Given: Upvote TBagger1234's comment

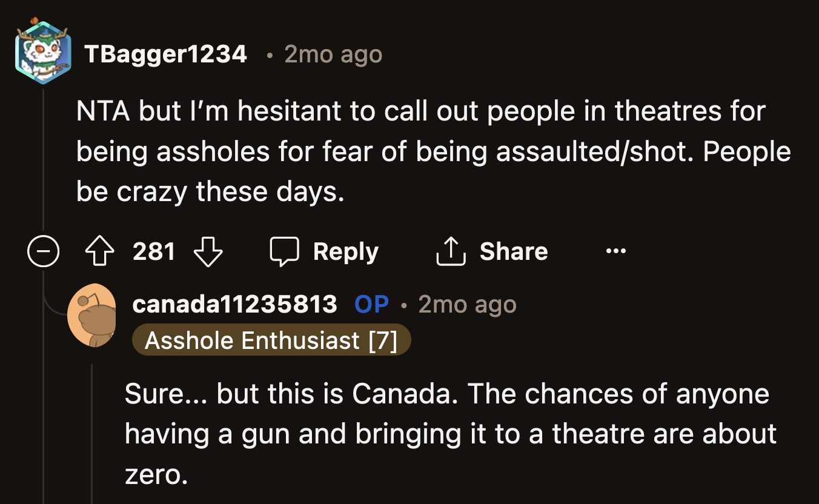Looking at the screenshot, I should [x=101, y=251].
